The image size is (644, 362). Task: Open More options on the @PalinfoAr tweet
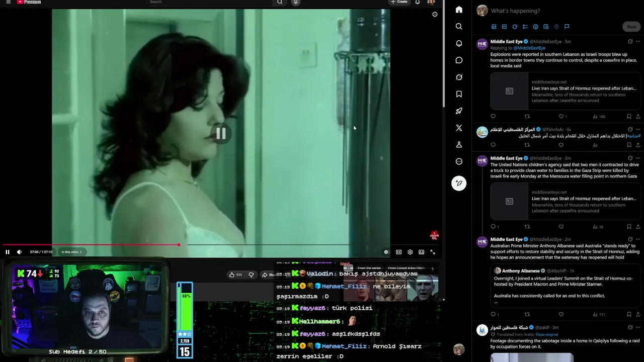(x=638, y=129)
